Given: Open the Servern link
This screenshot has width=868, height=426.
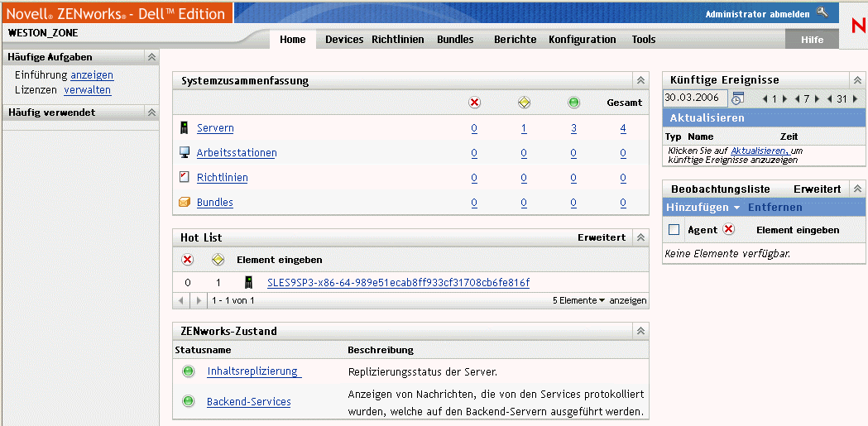Looking at the screenshot, I should (x=215, y=128).
